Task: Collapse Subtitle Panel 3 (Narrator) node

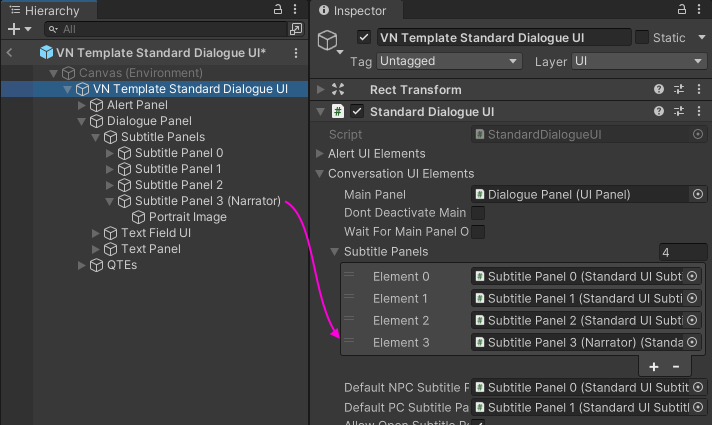Action: coord(109,201)
